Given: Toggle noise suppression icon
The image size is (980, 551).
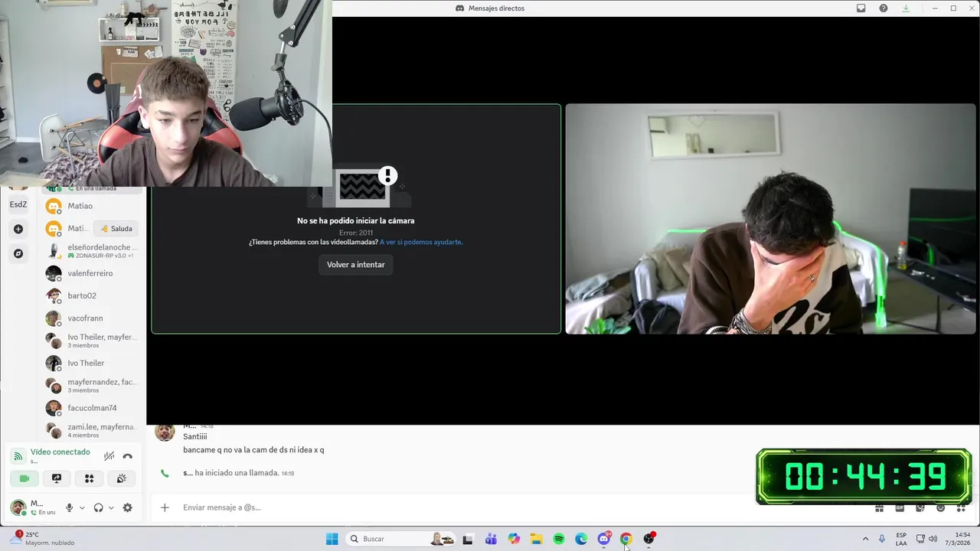Looking at the screenshot, I should [x=109, y=456].
